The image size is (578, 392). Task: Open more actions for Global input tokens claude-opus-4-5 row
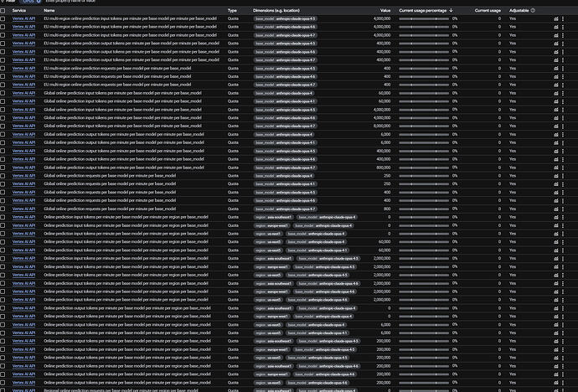coord(563,110)
